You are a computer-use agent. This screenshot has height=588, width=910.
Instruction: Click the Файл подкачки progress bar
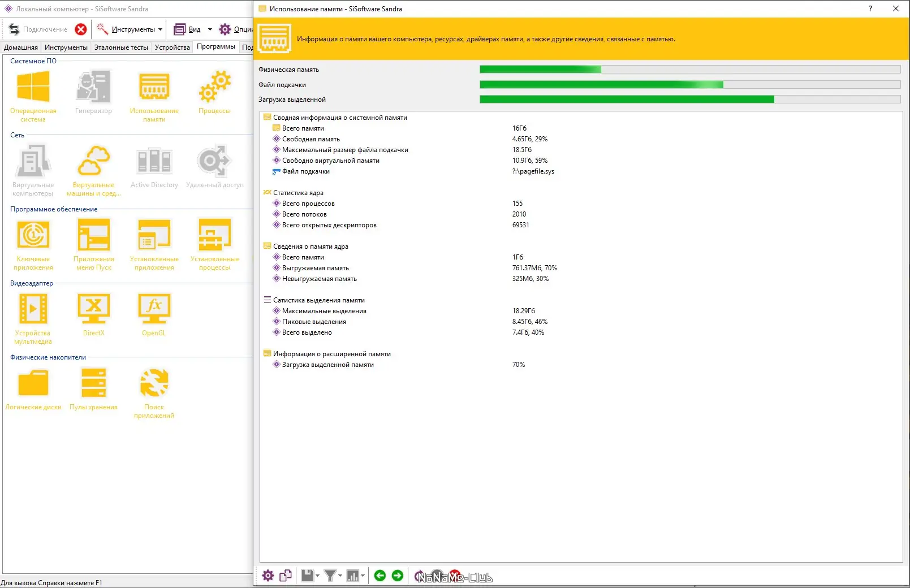690,85
